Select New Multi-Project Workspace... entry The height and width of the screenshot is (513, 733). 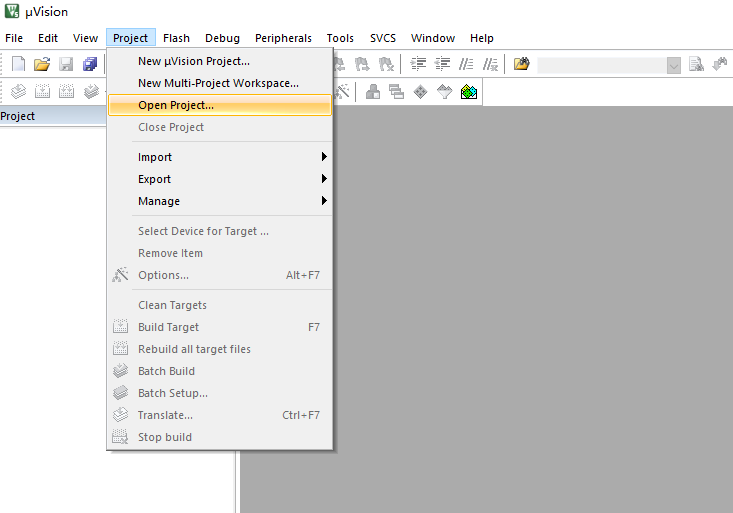[219, 83]
